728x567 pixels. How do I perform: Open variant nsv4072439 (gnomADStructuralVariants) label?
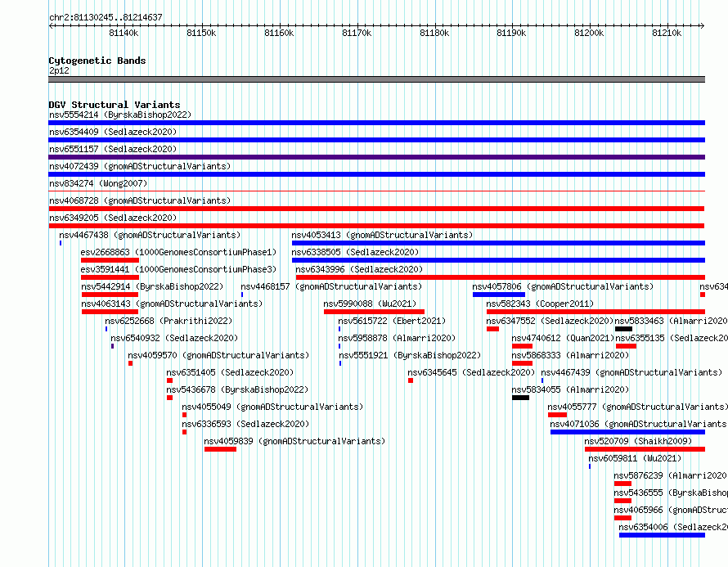click(140, 166)
